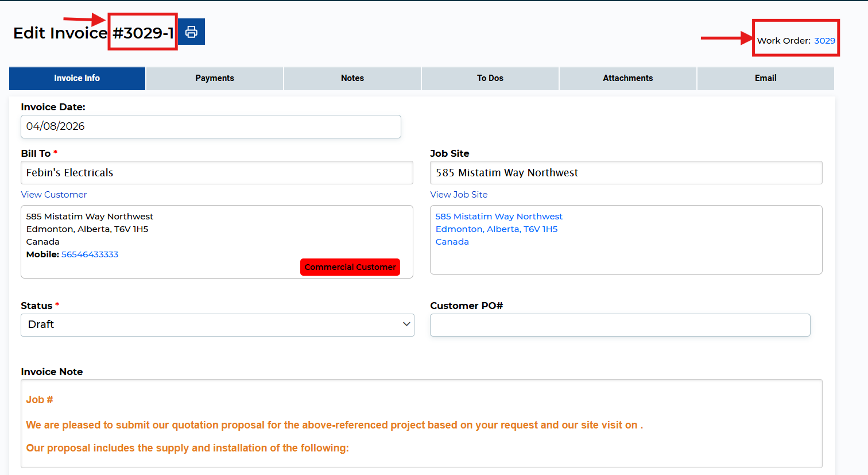This screenshot has height=475, width=868.
Task: Click the Customer PO# field
Action: click(x=620, y=325)
